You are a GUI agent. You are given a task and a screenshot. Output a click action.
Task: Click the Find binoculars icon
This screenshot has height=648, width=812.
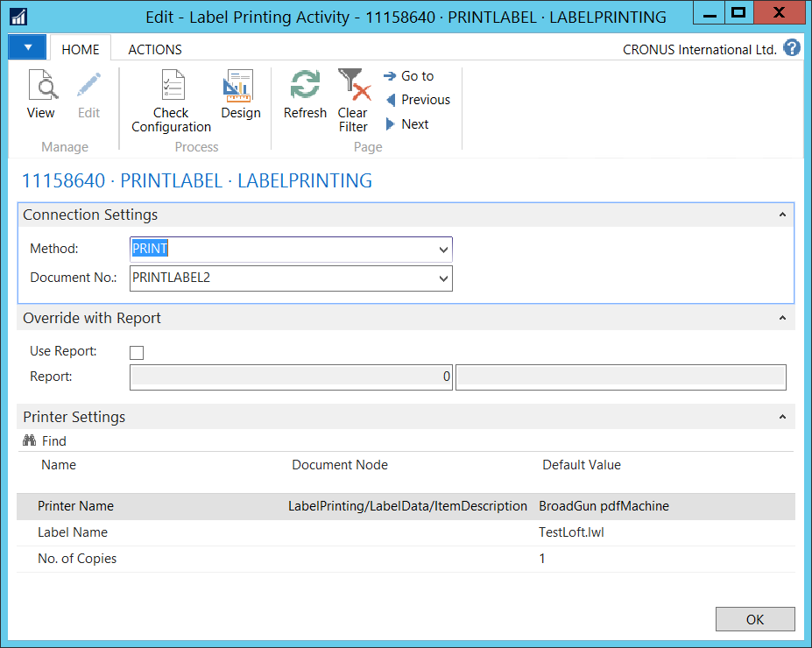point(29,440)
